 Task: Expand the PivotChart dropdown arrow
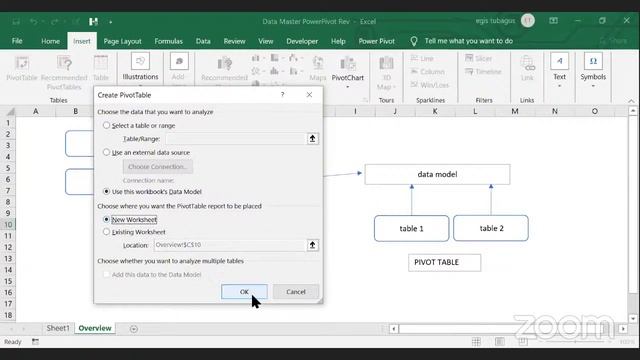pos(347,87)
